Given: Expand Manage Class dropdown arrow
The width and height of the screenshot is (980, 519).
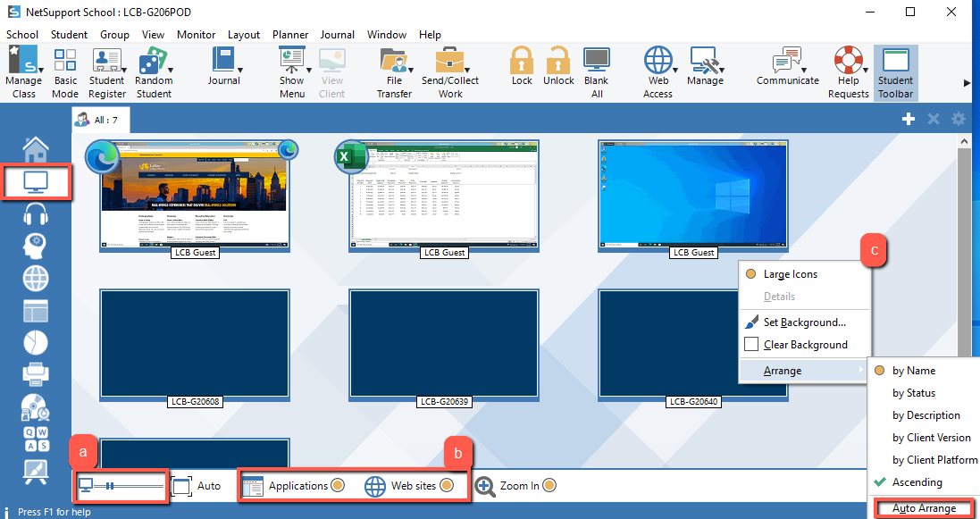Looking at the screenshot, I should pos(40,70).
